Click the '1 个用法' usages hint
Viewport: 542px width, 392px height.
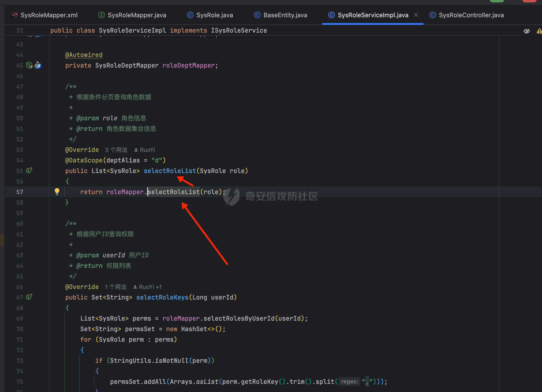tap(115, 287)
